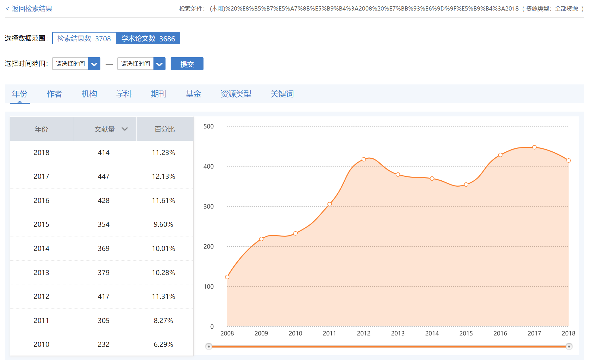Screen dimensions: 590x364
Task: Click the left timeline slider handle
Action: tap(209, 347)
